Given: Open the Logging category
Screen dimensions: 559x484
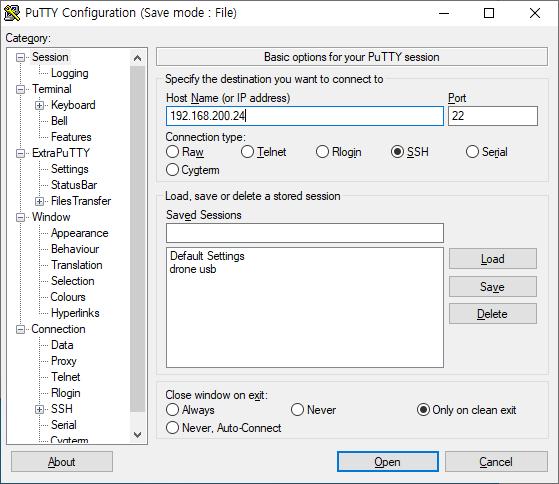Looking at the screenshot, I should (70, 73).
